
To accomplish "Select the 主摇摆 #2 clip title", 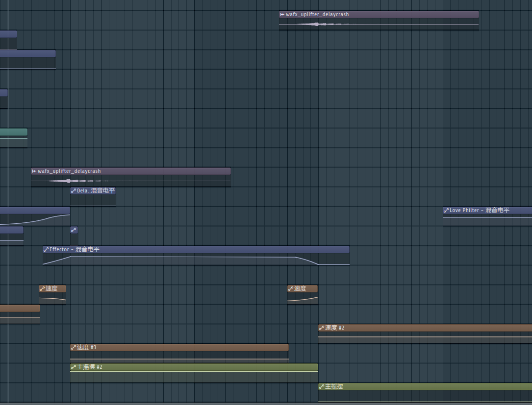I will pyautogui.click(x=90, y=367).
